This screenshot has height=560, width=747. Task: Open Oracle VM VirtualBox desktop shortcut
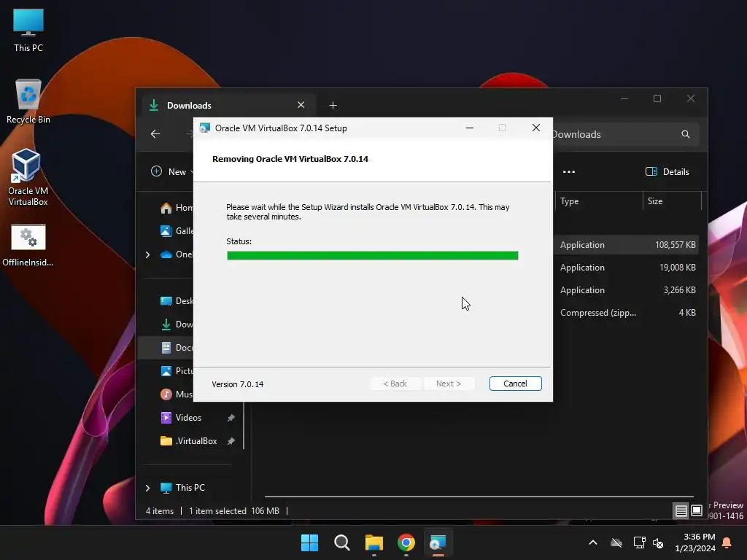pos(28,177)
